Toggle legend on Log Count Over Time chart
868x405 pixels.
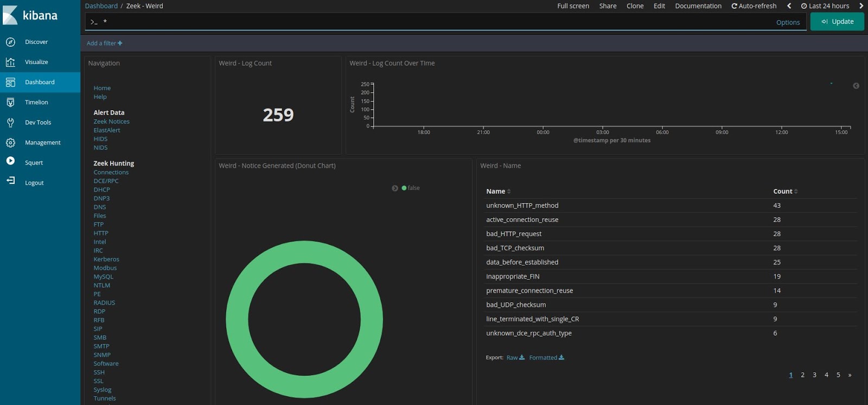pyautogui.click(x=856, y=86)
